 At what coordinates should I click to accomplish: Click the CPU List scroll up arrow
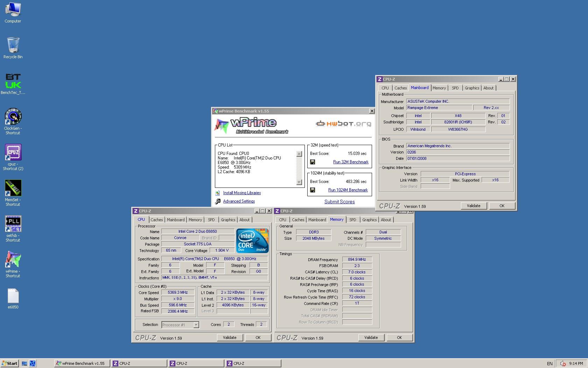pos(299,154)
